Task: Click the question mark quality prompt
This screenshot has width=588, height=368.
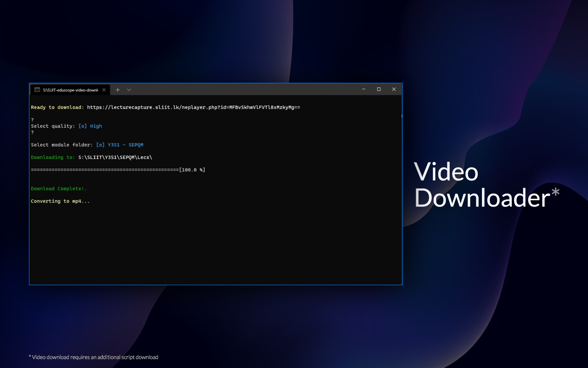Action: click(32, 119)
